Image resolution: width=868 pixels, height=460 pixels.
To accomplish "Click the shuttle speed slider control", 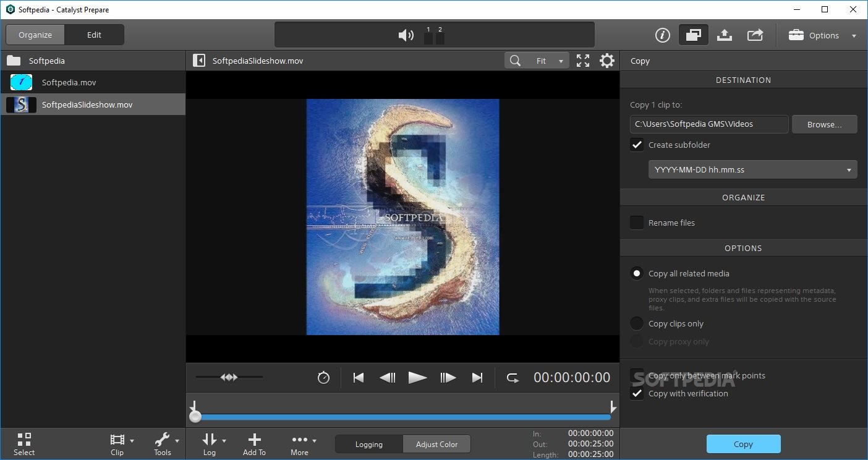I will 229,377.
